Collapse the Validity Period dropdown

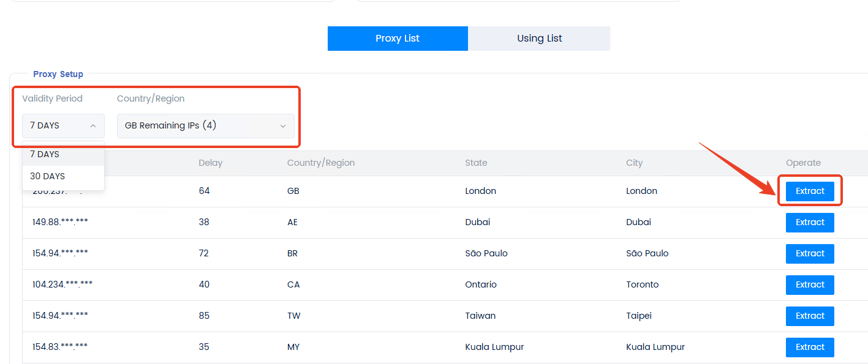[x=63, y=125]
